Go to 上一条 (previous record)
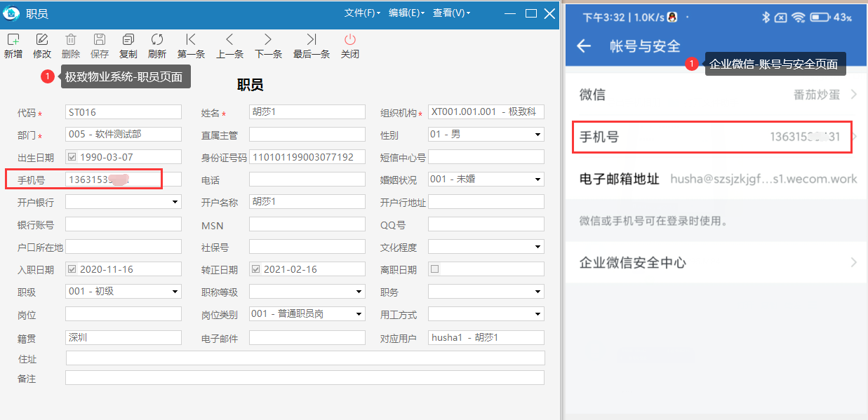The height and width of the screenshot is (420, 868). coord(229,40)
